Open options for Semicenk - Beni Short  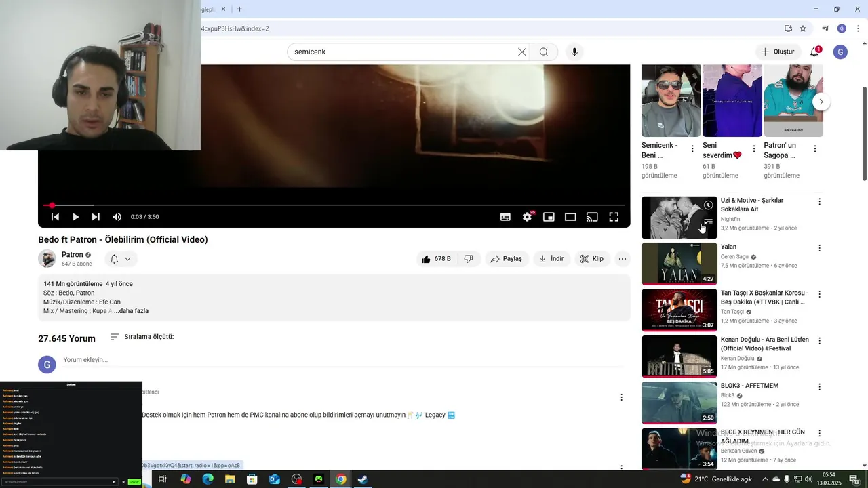coord(692,148)
